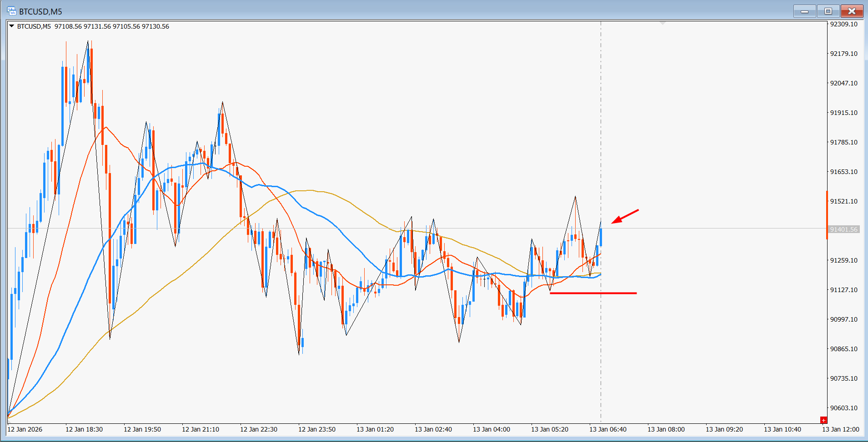Click the gray chart shift triangle marker
Screen dimensions: 868x442
point(662,22)
